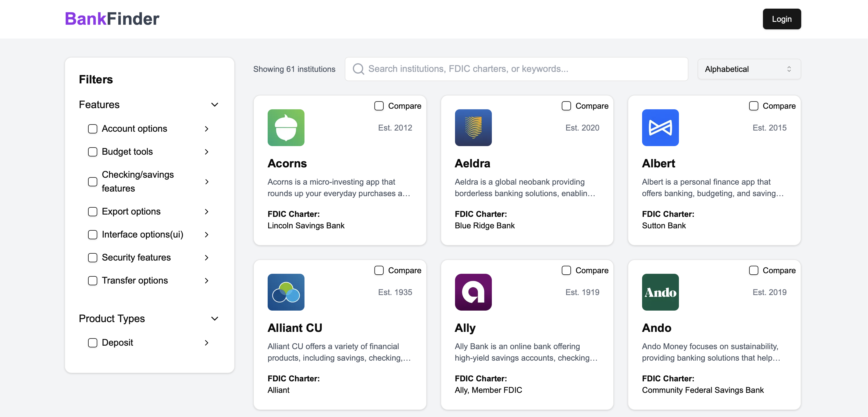Click 'Blue Ridge Bank' charter text

pos(485,226)
